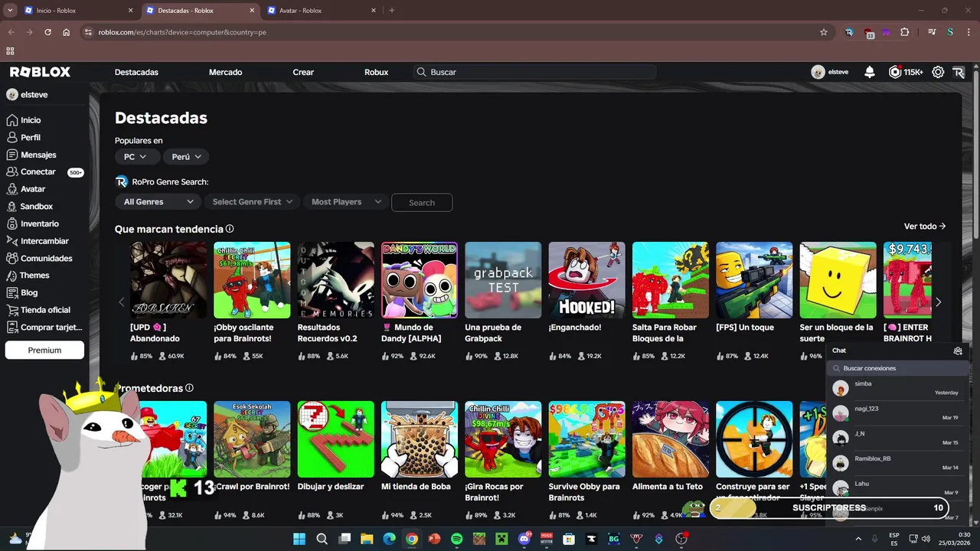Open the ¡Enganchado! HOOKED thumbnail

[586, 280]
